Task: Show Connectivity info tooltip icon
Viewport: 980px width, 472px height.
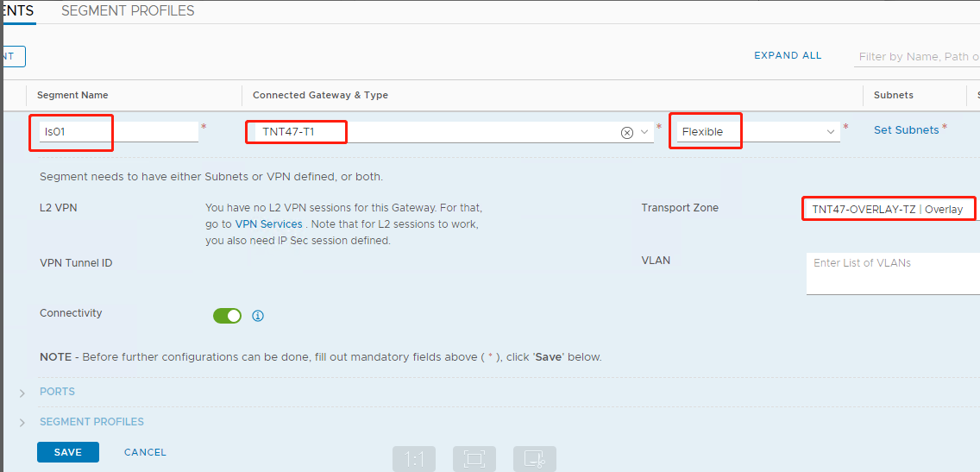Action: [257, 316]
